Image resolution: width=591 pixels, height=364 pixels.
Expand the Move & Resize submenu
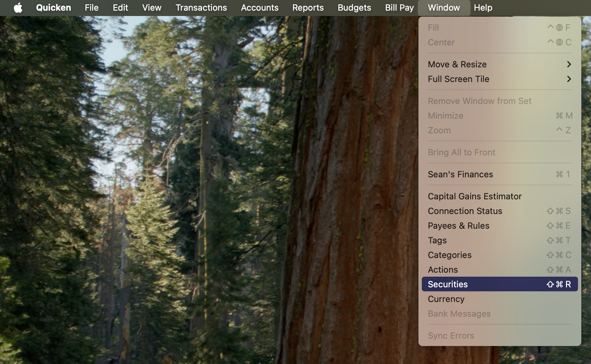pos(500,64)
